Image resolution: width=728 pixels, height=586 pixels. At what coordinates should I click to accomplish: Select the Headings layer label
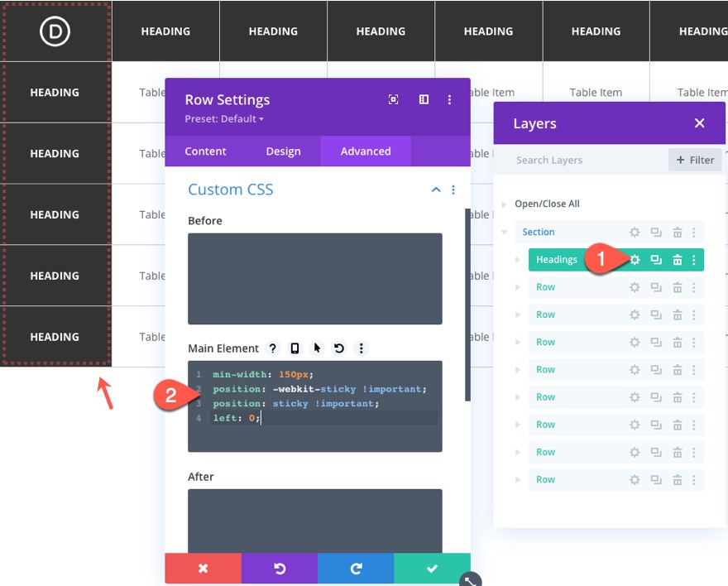click(x=556, y=260)
